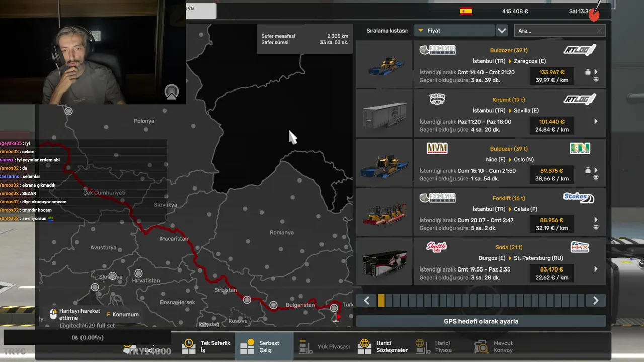Click the Romanya label on the map
Viewport: 644px width, 362px height.
[x=282, y=233]
